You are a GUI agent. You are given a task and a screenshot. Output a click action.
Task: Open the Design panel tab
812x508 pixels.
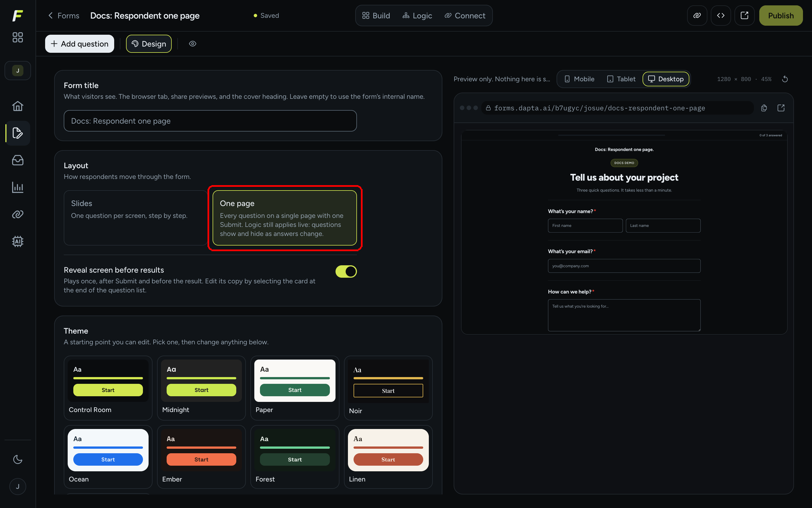click(149, 44)
